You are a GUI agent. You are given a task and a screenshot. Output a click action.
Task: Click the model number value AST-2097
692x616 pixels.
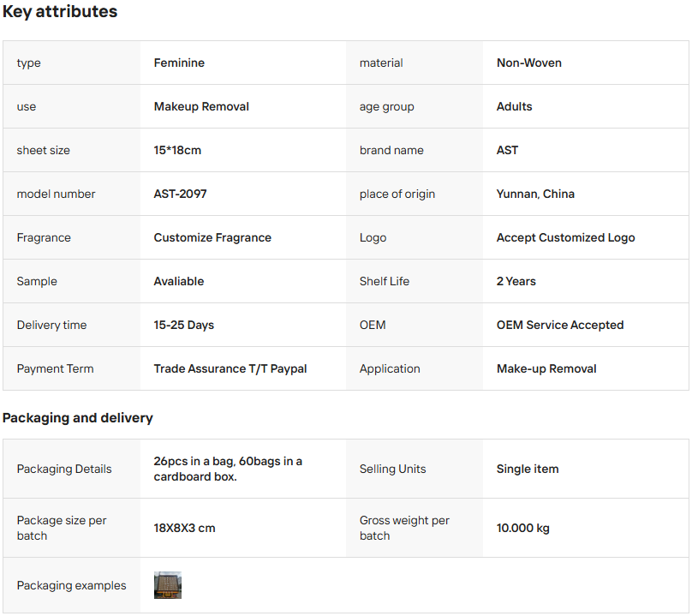[180, 194]
